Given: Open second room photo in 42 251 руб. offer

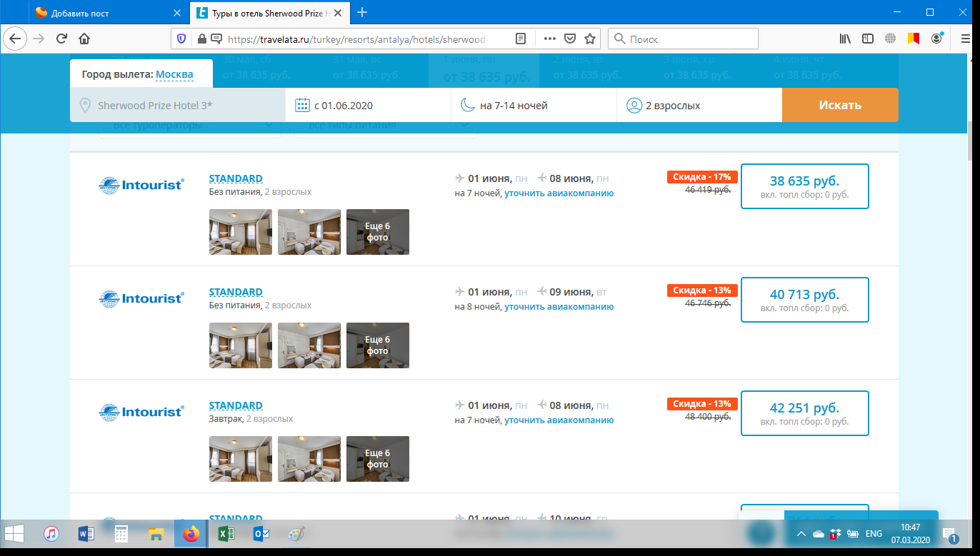Looking at the screenshot, I should [309, 459].
